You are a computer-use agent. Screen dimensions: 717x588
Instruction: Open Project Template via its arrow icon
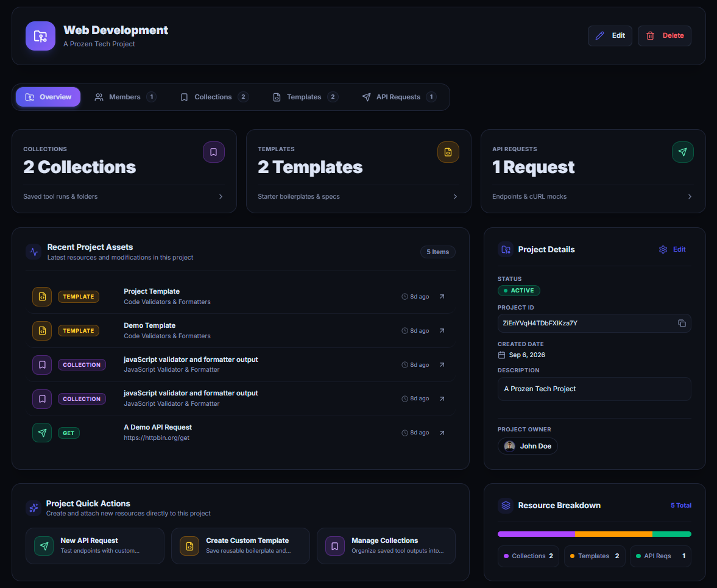click(x=442, y=297)
